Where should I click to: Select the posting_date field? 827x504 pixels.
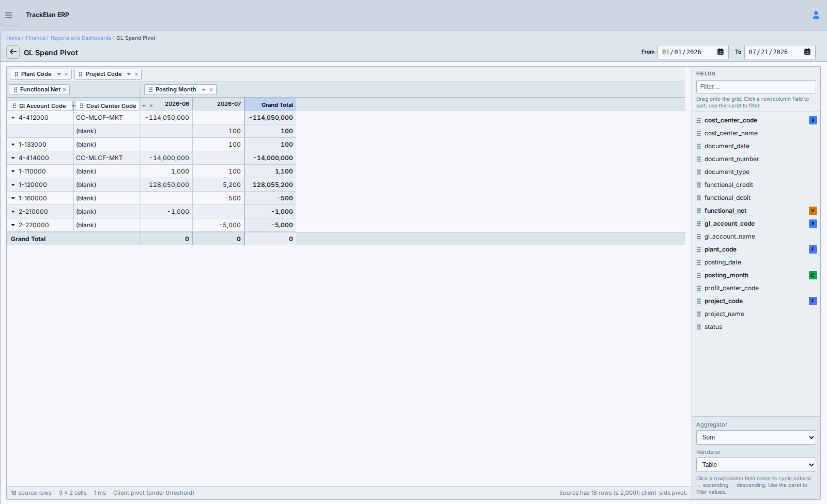pyautogui.click(x=723, y=262)
